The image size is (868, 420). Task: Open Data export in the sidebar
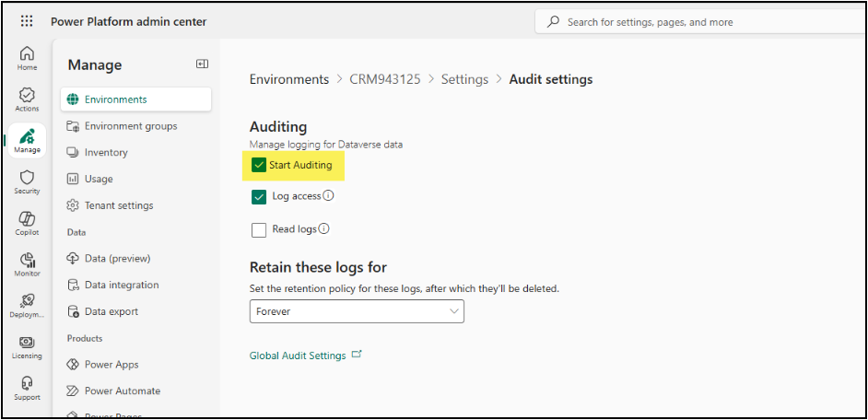tap(111, 311)
